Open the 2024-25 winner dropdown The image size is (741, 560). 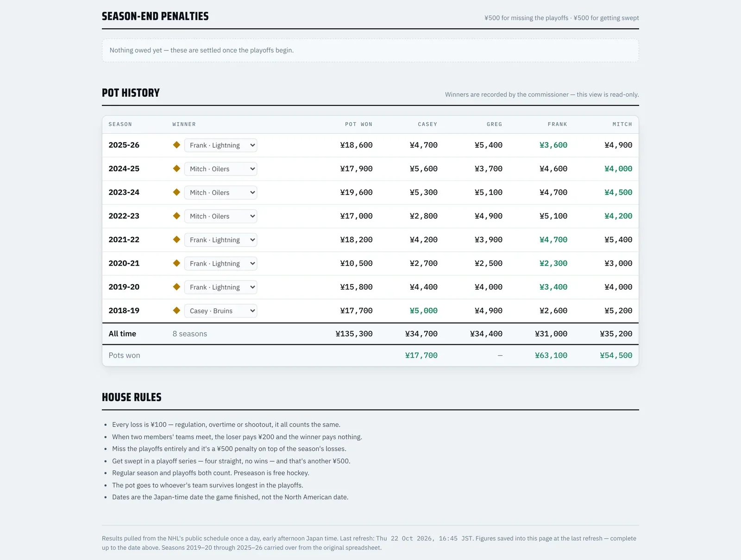coord(220,169)
